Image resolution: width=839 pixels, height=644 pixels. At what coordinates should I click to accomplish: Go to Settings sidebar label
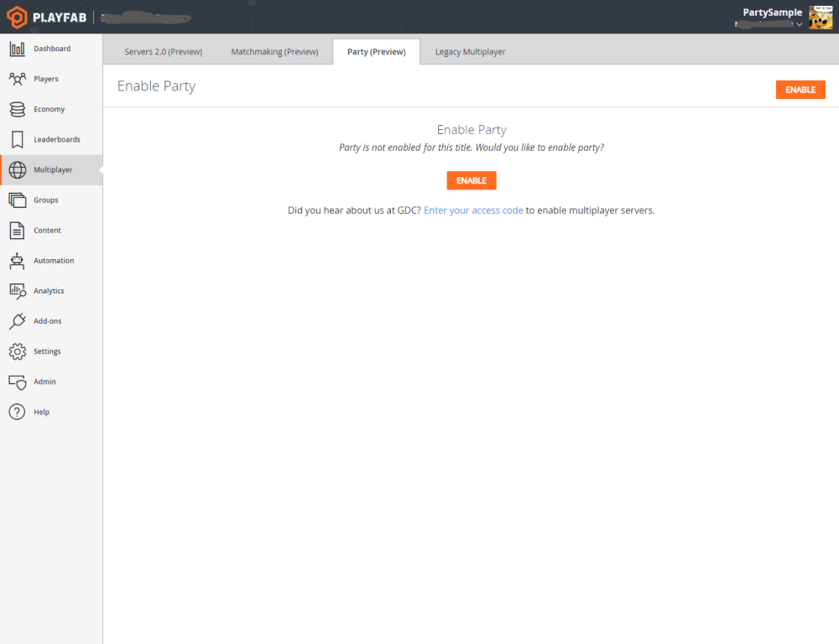pyautogui.click(x=47, y=351)
